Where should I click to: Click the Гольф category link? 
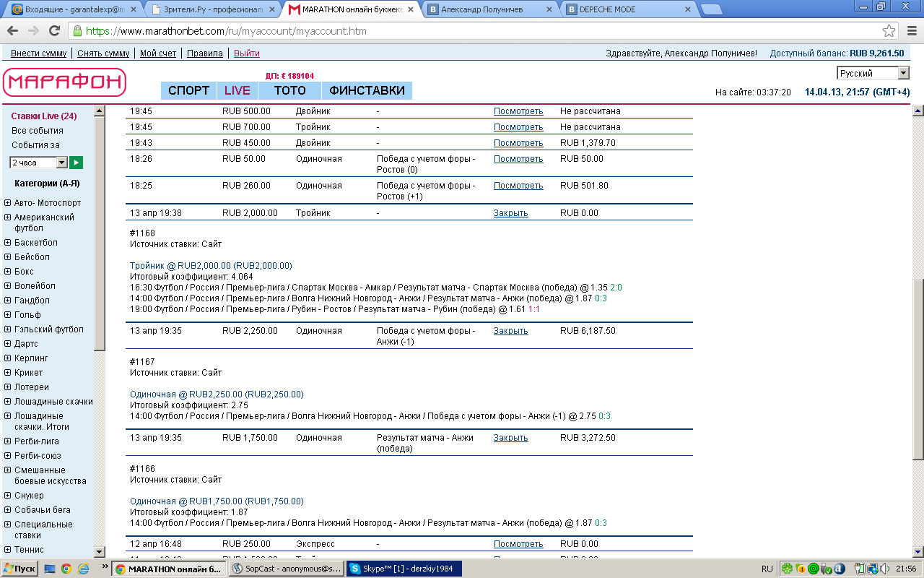click(x=27, y=315)
